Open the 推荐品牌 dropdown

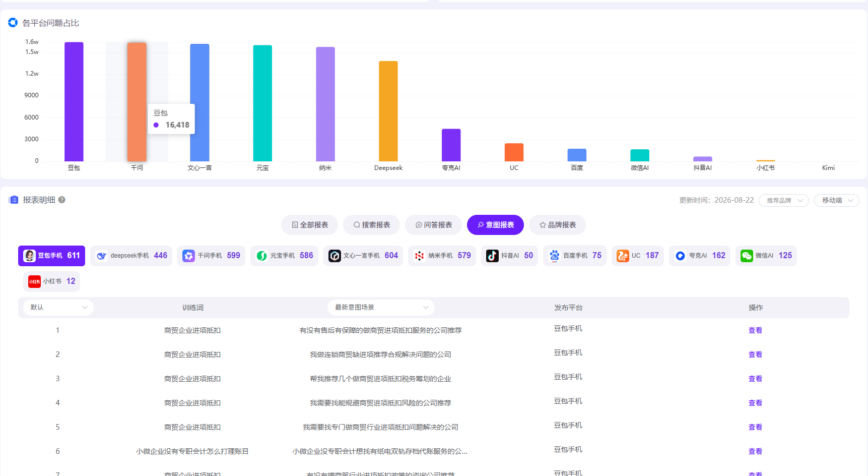click(x=784, y=200)
